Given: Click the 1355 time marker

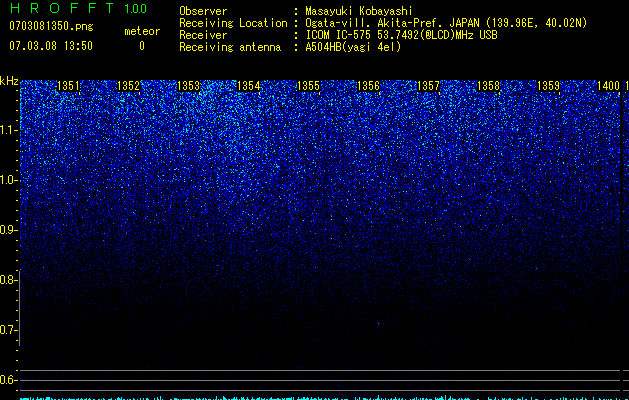Looking at the screenshot, I should tap(308, 86).
